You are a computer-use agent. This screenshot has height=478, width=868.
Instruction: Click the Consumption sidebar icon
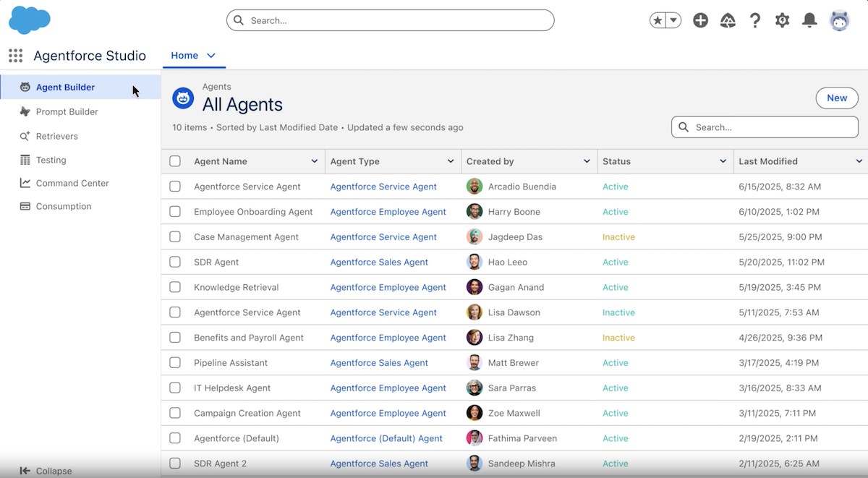coord(25,206)
